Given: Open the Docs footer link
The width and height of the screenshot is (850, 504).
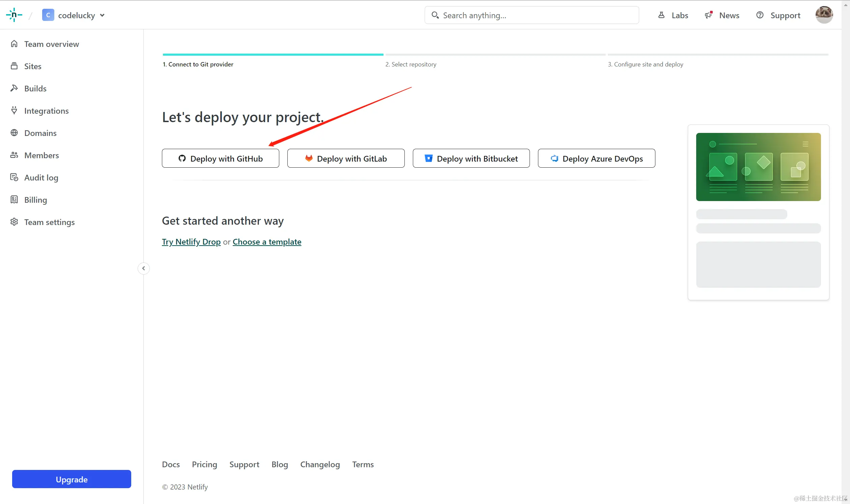Looking at the screenshot, I should click(x=171, y=464).
